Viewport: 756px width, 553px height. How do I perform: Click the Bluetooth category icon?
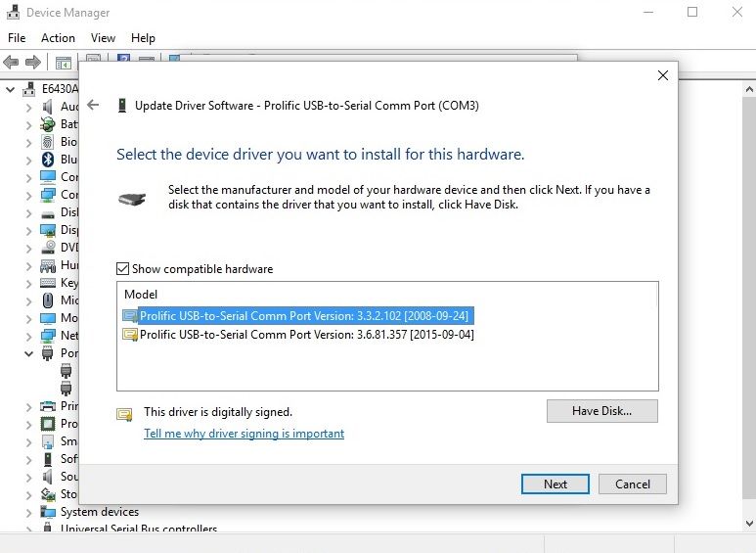click(48, 160)
